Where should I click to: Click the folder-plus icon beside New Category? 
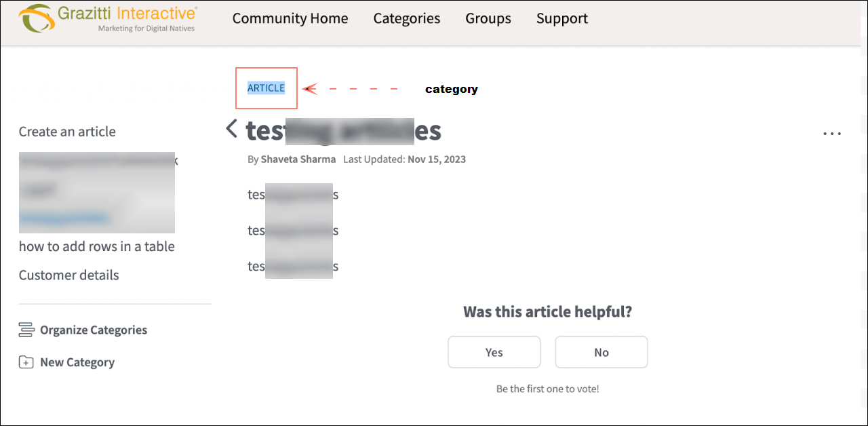(x=26, y=362)
